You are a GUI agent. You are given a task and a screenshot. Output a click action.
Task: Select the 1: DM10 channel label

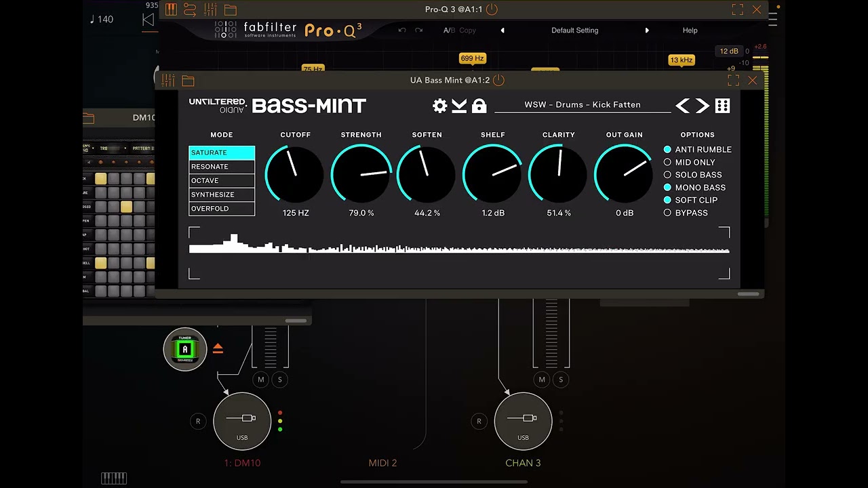click(242, 463)
